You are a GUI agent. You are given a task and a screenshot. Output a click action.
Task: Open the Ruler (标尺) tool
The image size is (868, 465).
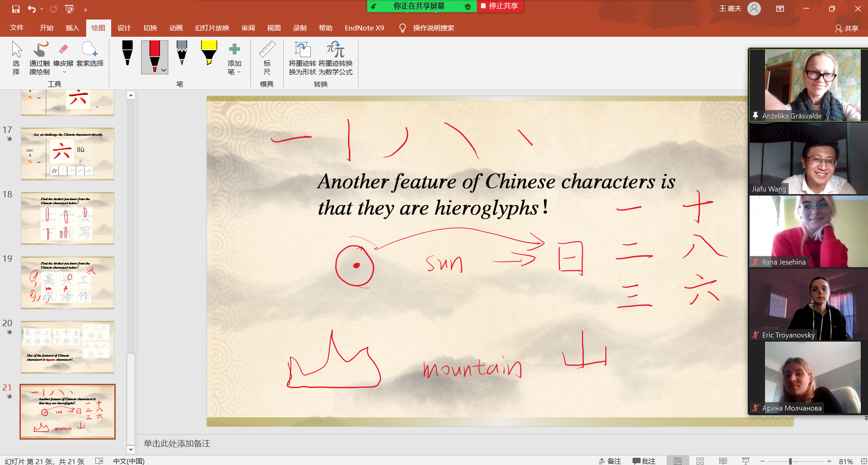tap(267, 58)
